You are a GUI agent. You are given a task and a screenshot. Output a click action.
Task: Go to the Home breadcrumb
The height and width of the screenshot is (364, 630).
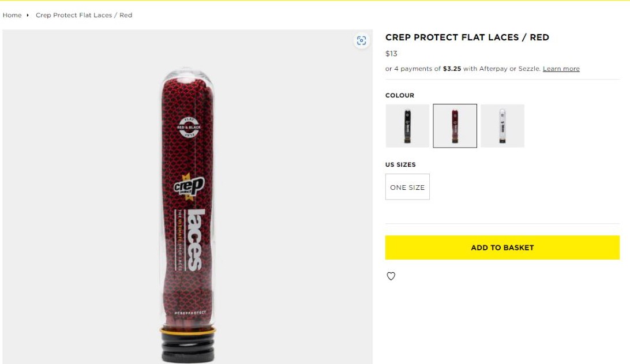click(x=12, y=15)
